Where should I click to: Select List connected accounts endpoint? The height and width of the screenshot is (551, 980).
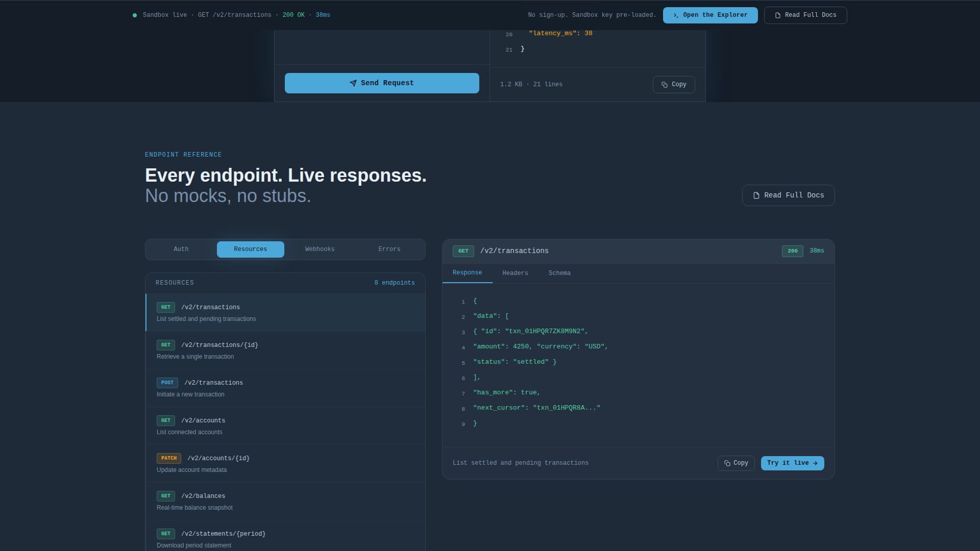(285, 426)
